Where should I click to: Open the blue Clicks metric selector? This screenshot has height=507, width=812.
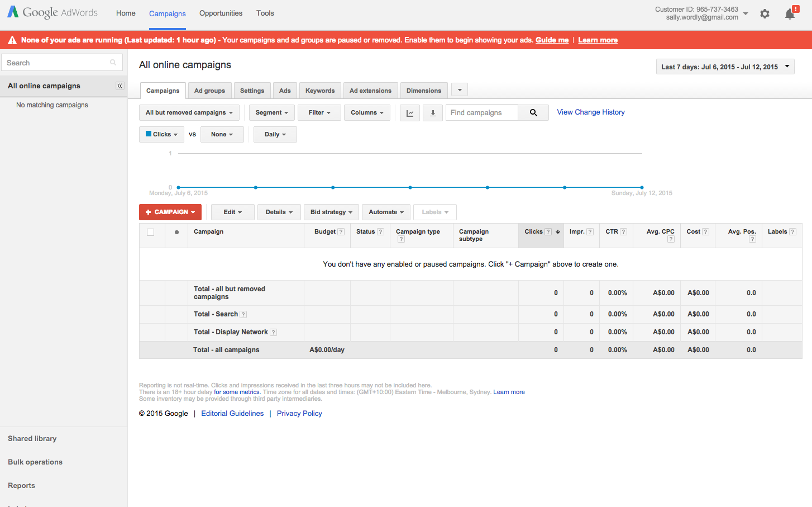(x=161, y=135)
